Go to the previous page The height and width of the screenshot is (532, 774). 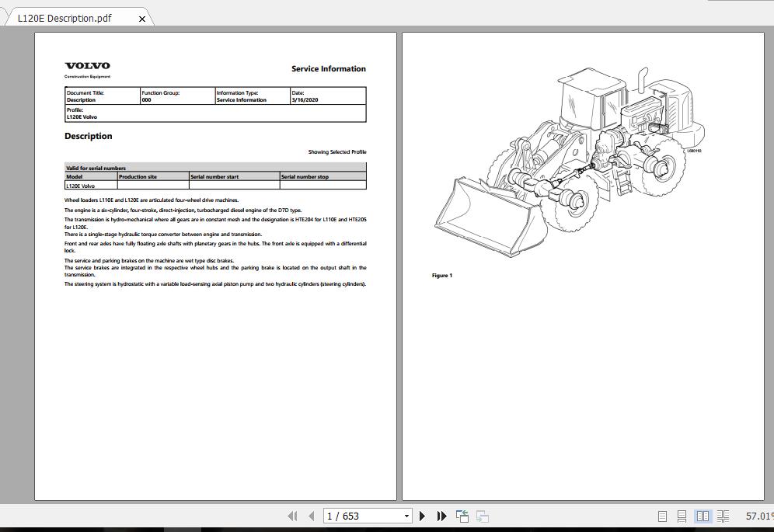[x=310, y=516]
